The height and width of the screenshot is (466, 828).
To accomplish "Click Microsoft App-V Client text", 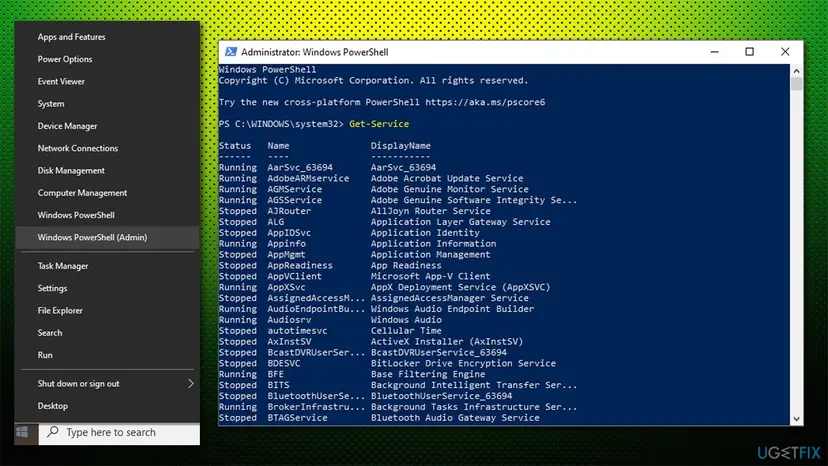I will coord(430,276).
